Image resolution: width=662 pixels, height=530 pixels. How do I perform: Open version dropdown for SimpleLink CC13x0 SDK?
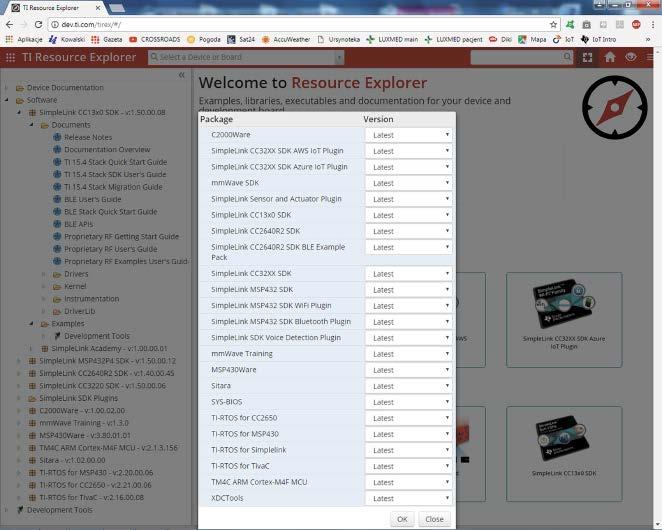(409, 215)
